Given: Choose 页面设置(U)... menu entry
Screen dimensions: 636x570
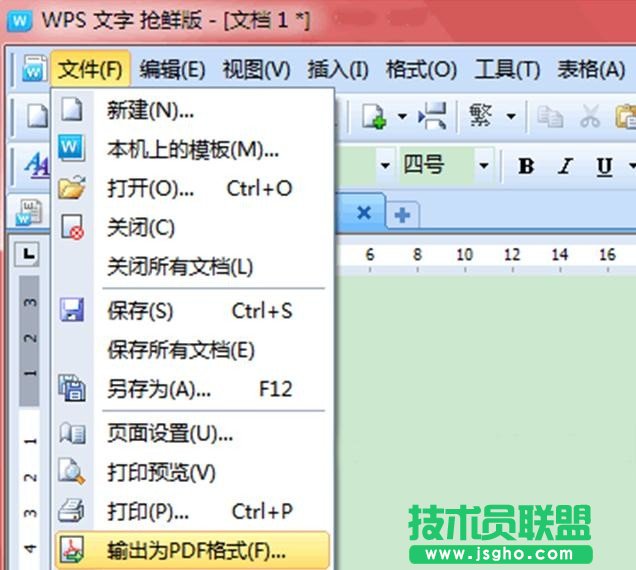Looking at the screenshot, I should click(191, 433).
